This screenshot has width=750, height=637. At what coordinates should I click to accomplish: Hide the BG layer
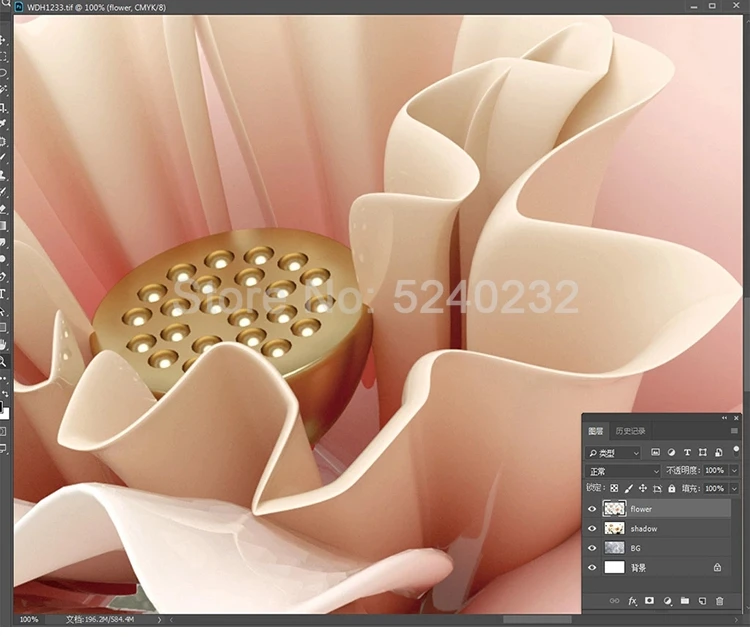(x=592, y=547)
